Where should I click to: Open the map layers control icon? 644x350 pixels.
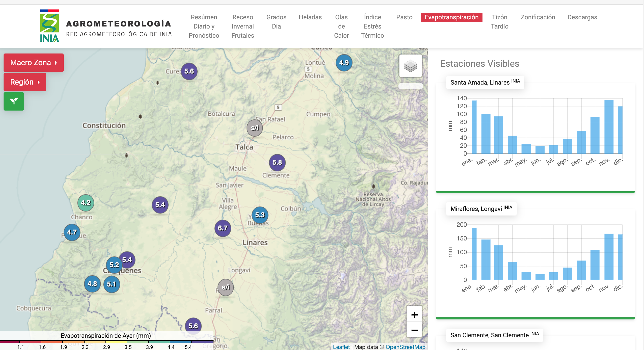[410, 66]
